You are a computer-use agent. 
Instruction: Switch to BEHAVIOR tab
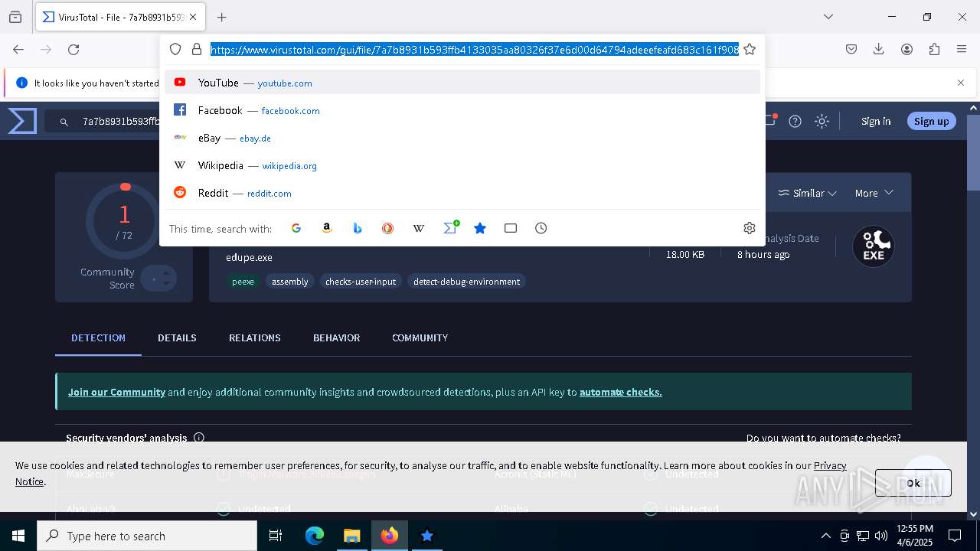[336, 337]
